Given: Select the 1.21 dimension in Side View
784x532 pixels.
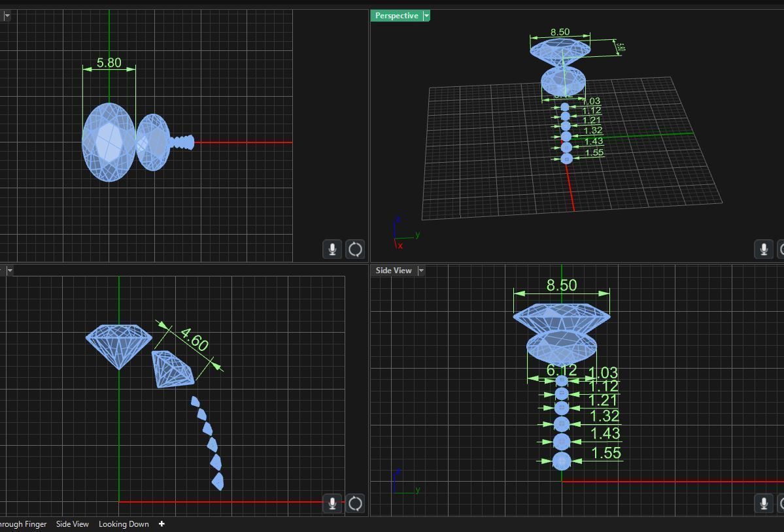Looking at the screenshot, I should pyautogui.click(x=603, y=400).
